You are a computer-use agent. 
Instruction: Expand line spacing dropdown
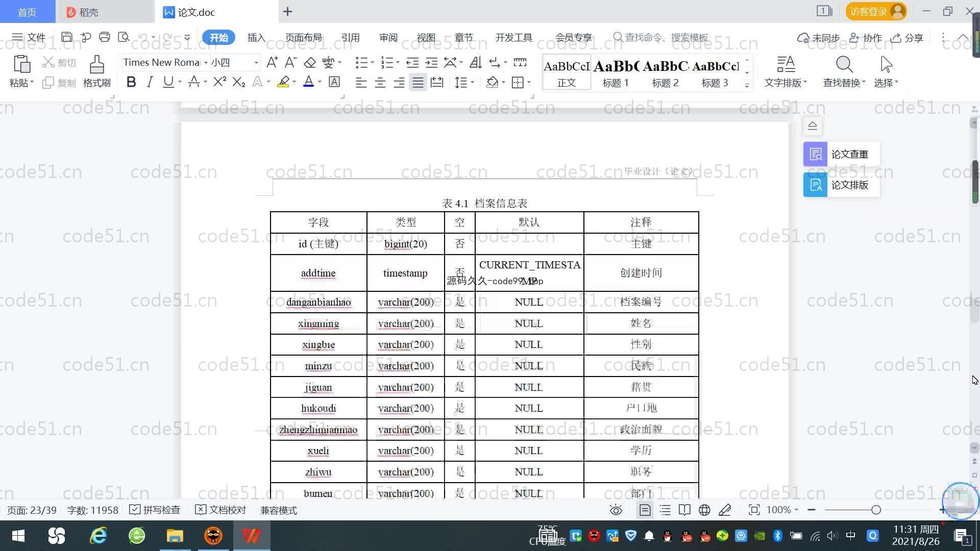point(473,82)
